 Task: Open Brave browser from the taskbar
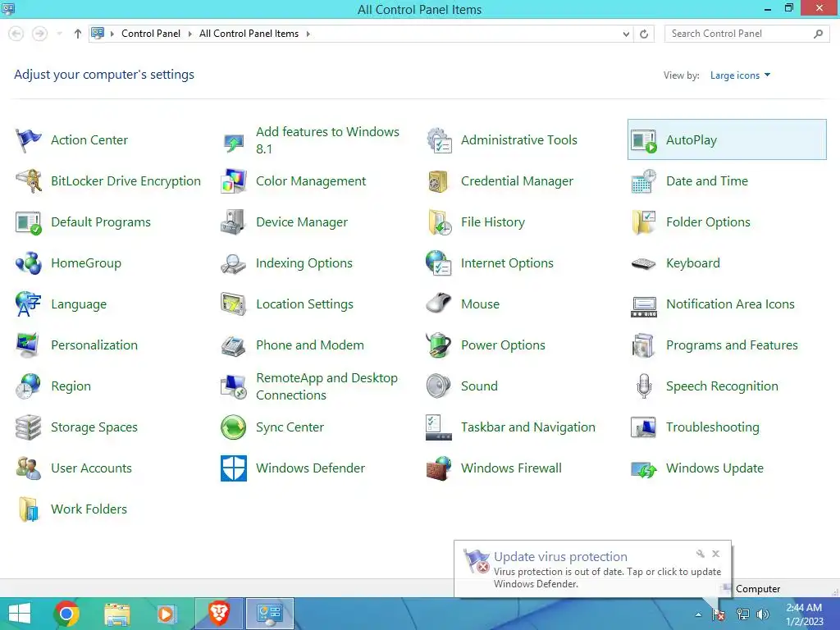(x=218, y=614)
